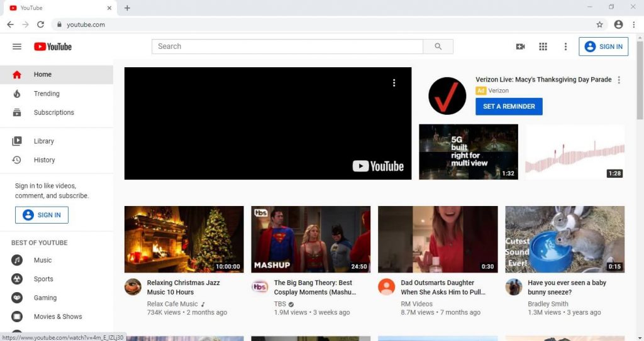The width and height of the screenshot is (644, 341).
Task: Open History in the sidebar
Action: [x=57, y=160]
